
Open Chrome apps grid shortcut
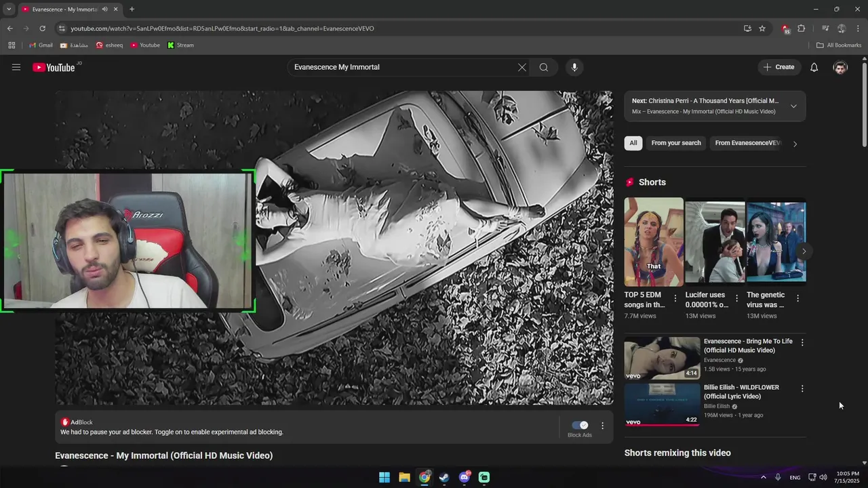coord(12,45)
